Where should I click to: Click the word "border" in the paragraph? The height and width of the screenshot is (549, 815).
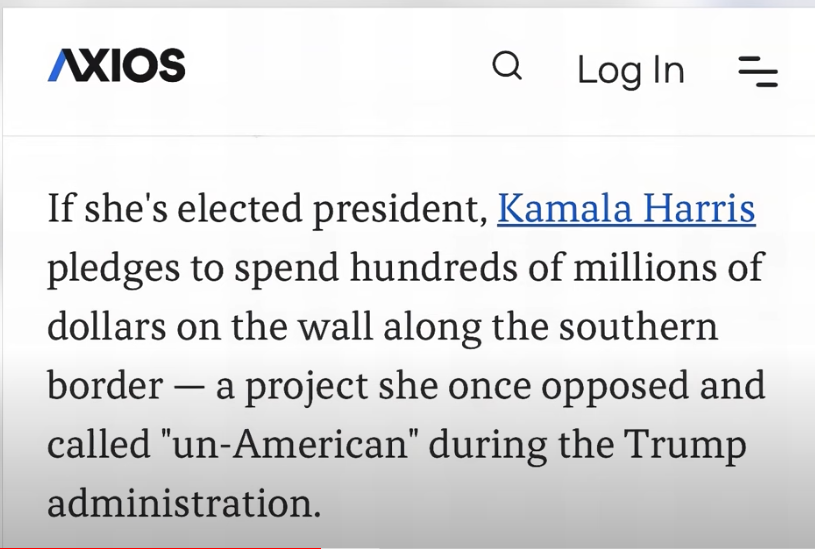(105, 385)
